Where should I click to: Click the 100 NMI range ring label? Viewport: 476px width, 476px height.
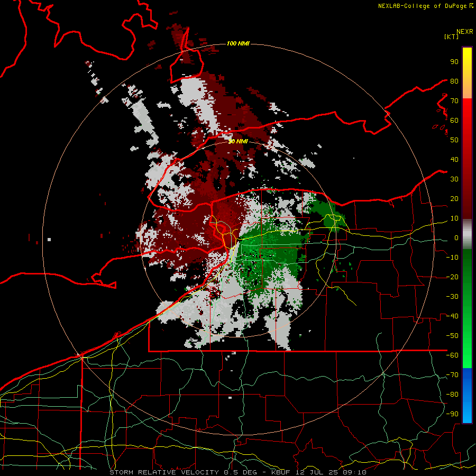coord(238,43)
